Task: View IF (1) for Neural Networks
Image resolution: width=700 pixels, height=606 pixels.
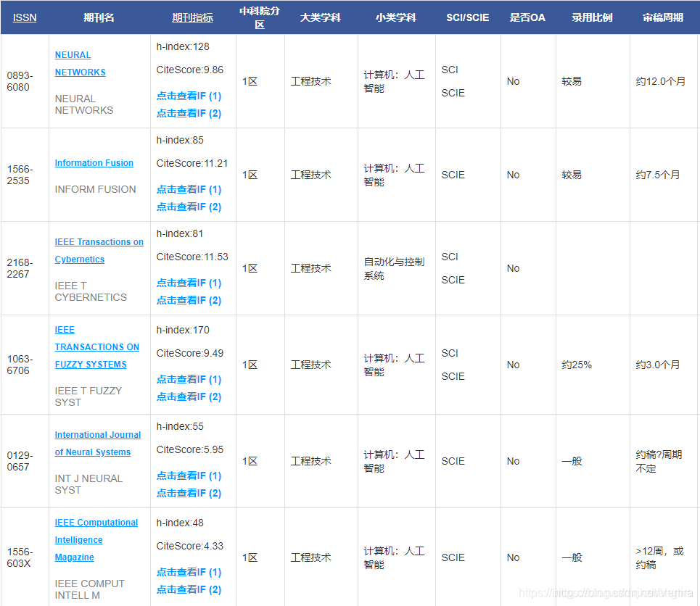Action: click(x=189, y=96)
